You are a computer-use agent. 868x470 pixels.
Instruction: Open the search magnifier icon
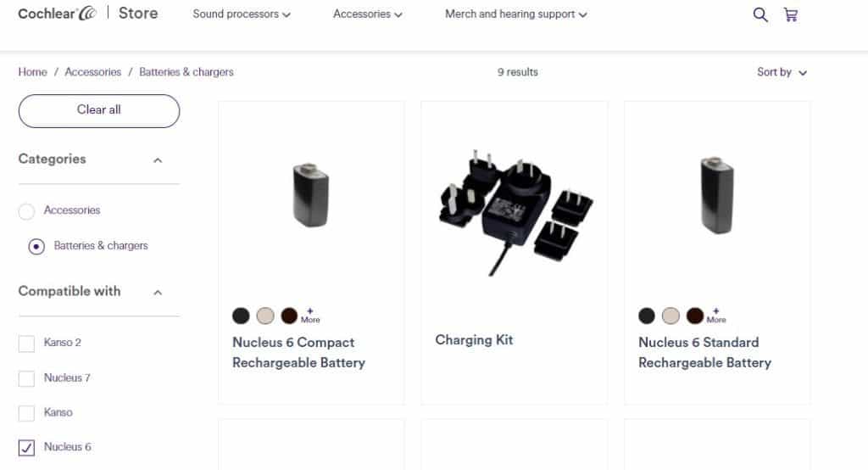(760, 14)
